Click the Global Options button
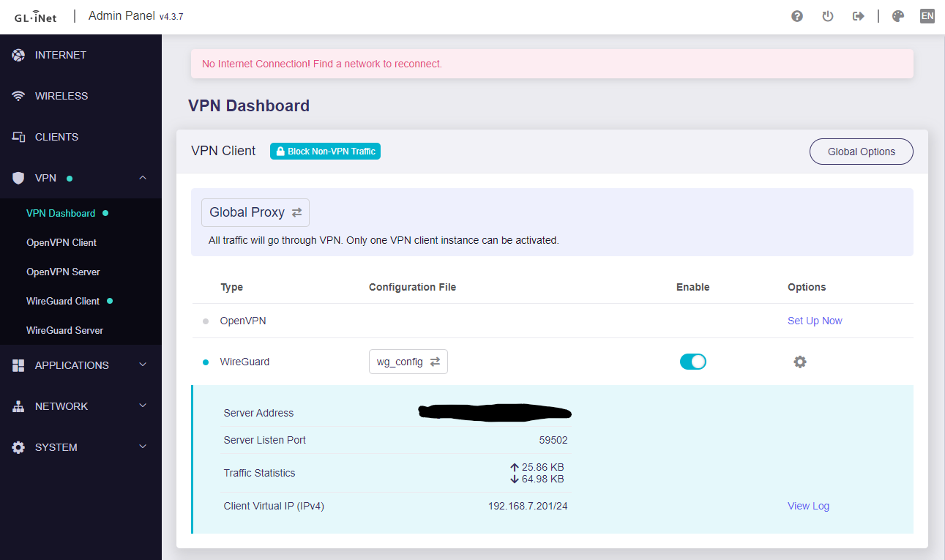Image resolution: width=945 pixels, height=560 pixels. click(x=862, y=152)
